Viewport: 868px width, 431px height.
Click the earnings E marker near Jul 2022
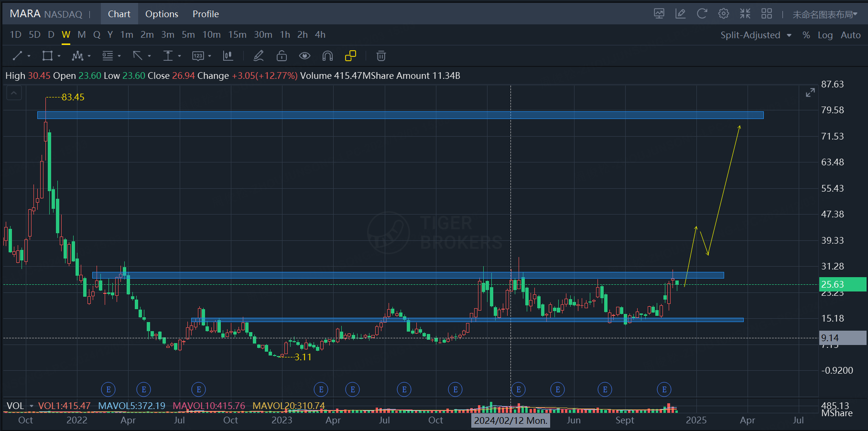(x=199, y=389)
